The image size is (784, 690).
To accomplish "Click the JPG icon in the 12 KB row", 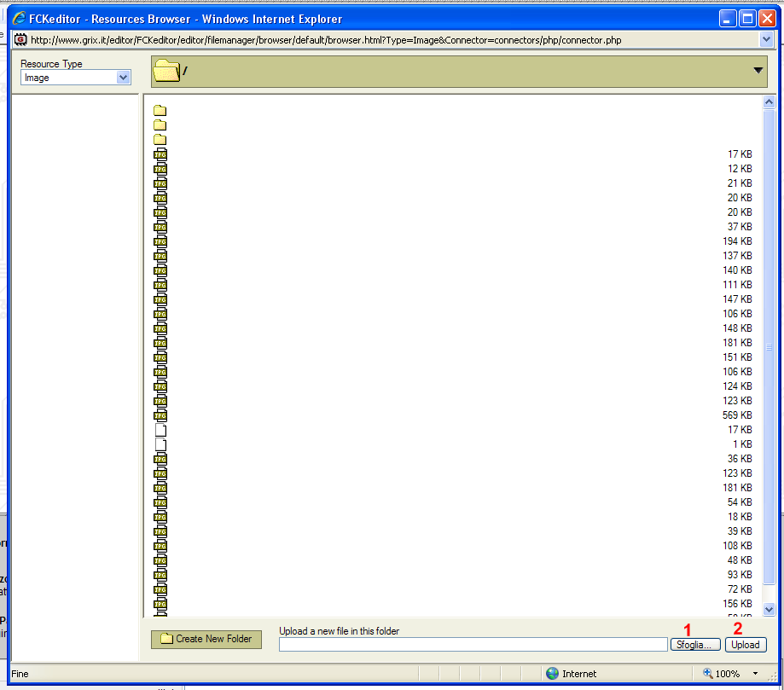I will click(x=160, y=169).
